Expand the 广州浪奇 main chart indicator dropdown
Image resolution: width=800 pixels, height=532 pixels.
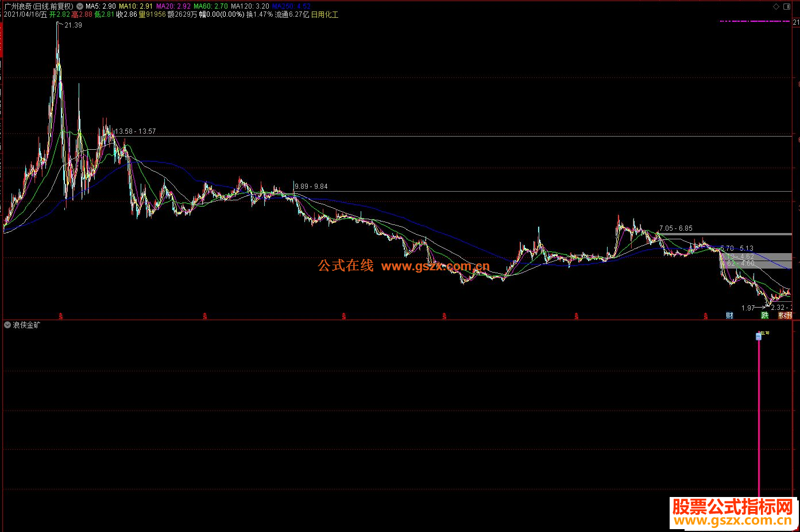[x=79, y=6]
